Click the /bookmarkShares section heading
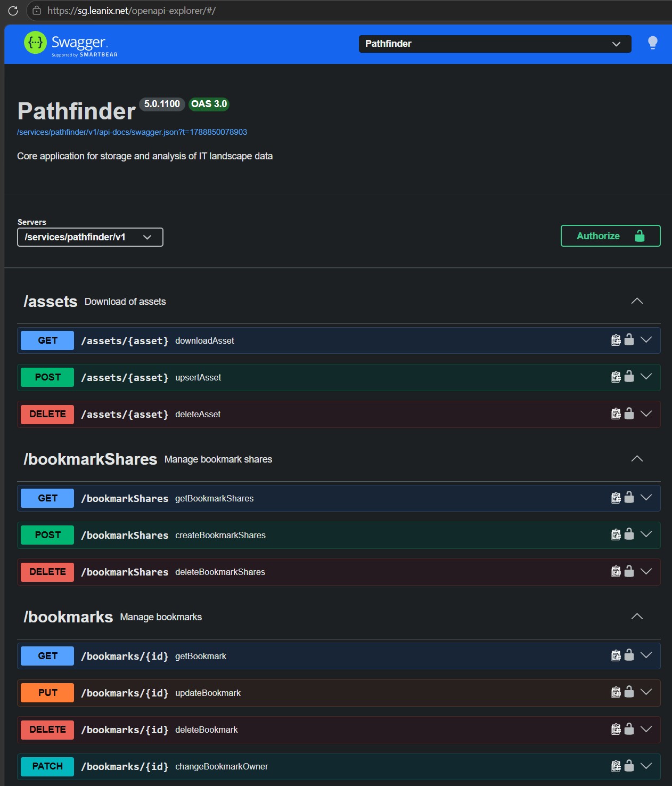 click(91, 459)
